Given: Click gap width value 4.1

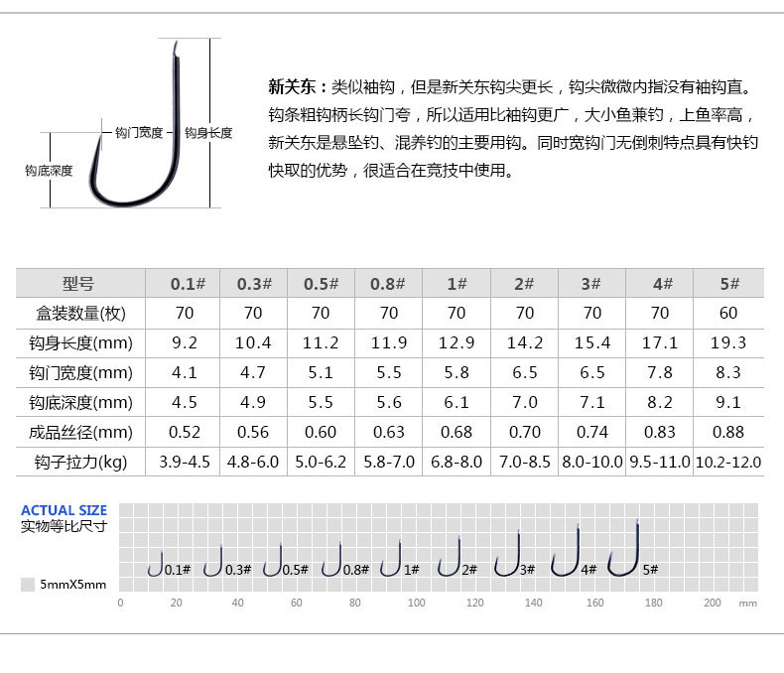Looking at the screenshot, I should [185, 372].
